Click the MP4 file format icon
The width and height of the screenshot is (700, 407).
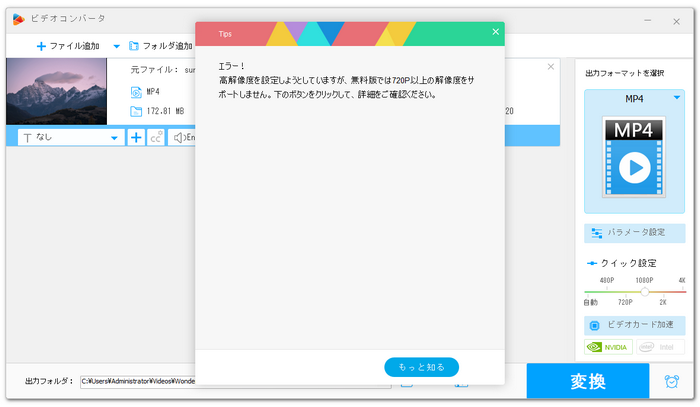pyautogui.click(x=136, y=92)
